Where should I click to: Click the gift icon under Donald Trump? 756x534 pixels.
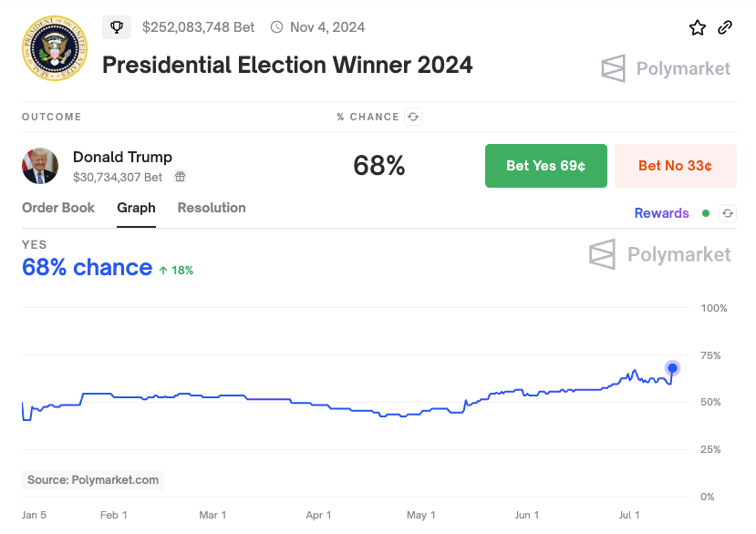181,177
